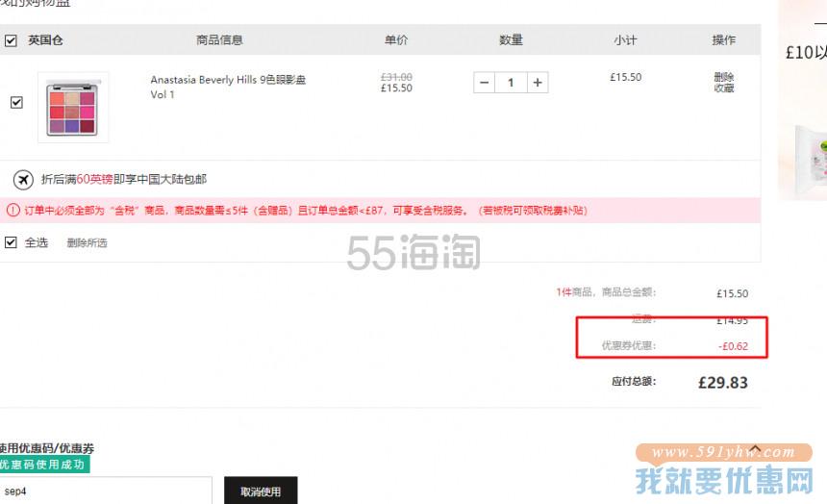Image resolution: width=827 pixels, height=504 pixels.
Task: Open the eyeshadow palette product thumbnail
Action: 73,108
